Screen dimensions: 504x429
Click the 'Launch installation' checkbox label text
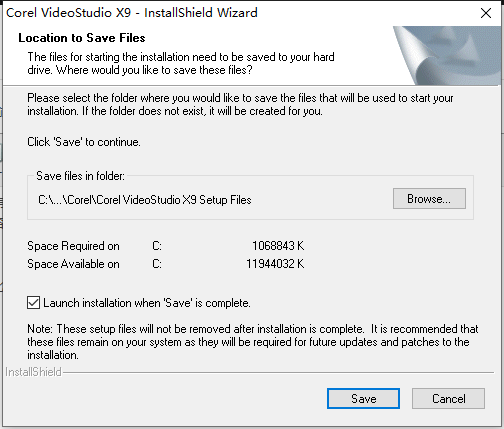(147, 303)
